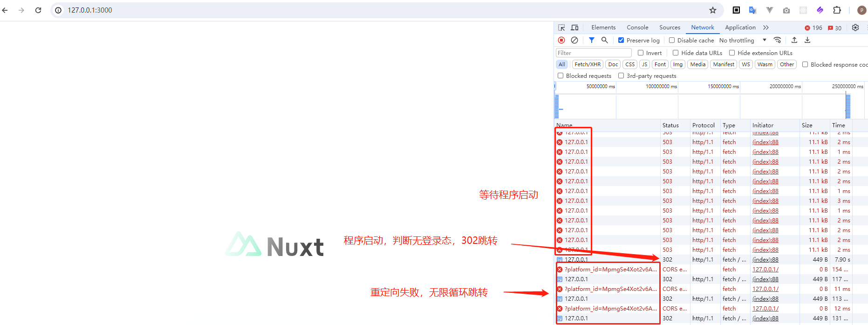Filter requests by WS
Viewport: 868px width, 325px height.
tap(746, 64)
